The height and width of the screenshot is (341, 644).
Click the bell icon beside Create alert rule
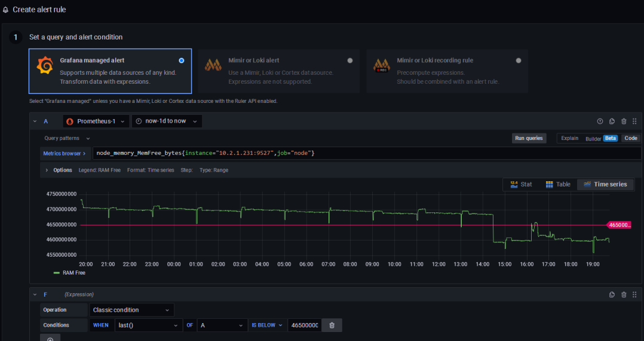click(5, 10)
